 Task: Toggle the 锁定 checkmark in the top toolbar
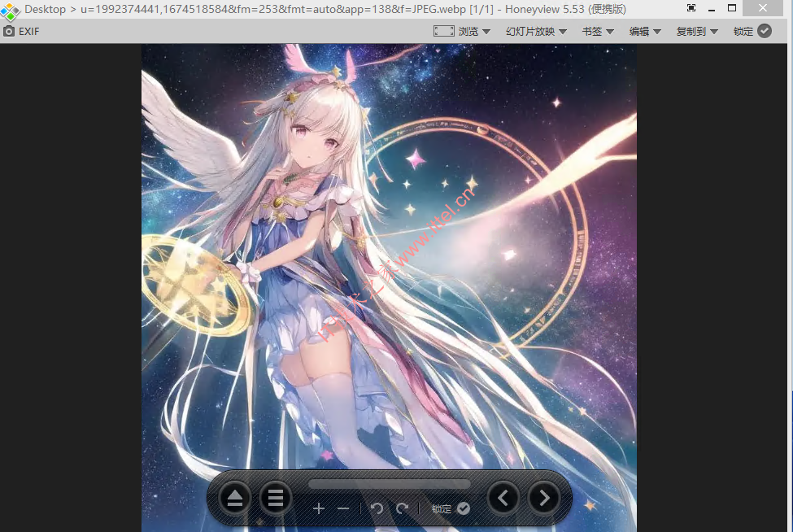click(765, 32)
